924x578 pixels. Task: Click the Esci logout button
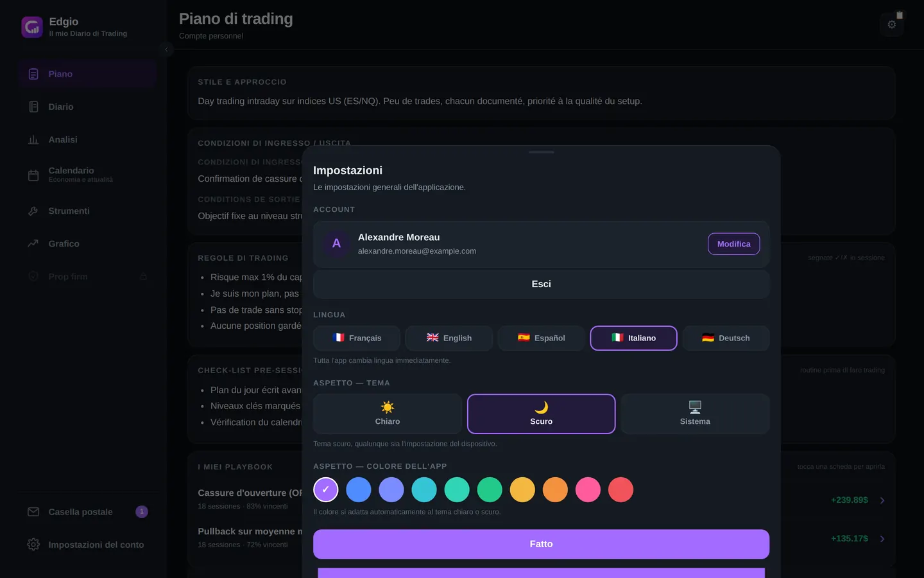coord(541,284)
